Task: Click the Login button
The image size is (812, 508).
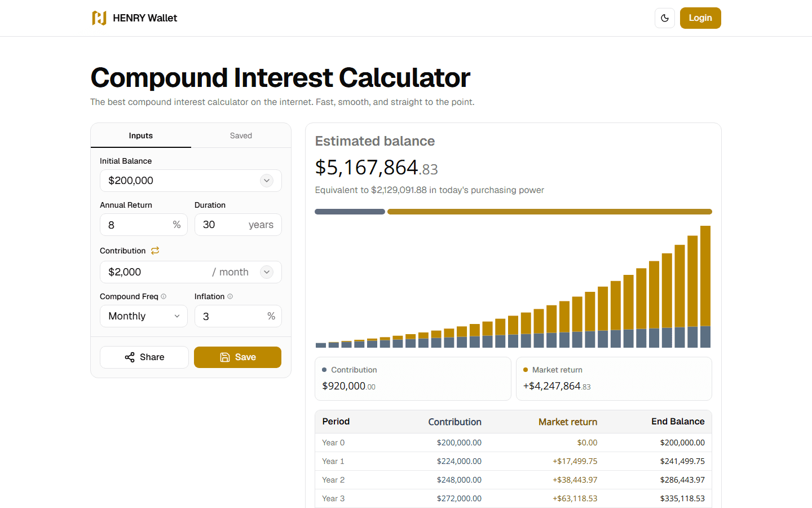Action: pos(700,18)
